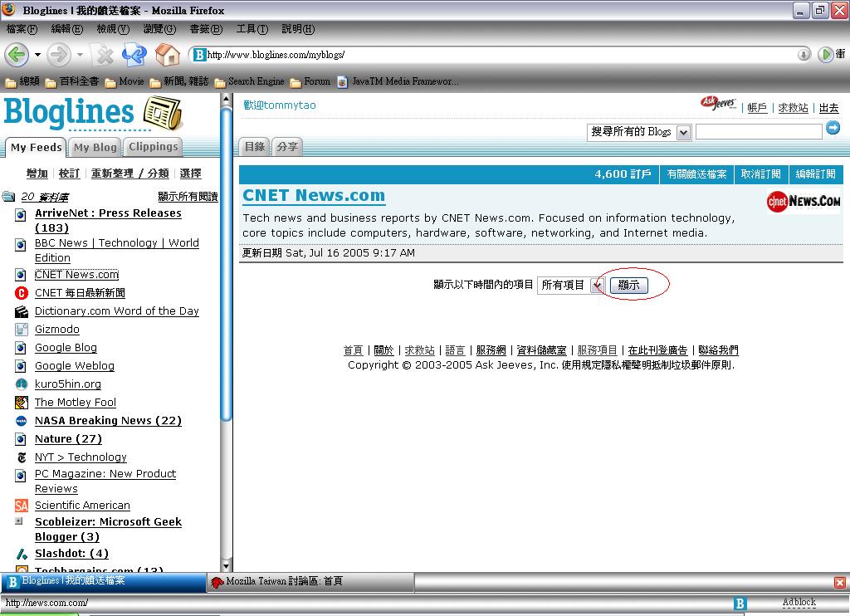Image resolution: width=850 pixels, height=616 pixels.
Task: Click the folder icon beside 20 feeds
Action: click(x=8, y=196)
